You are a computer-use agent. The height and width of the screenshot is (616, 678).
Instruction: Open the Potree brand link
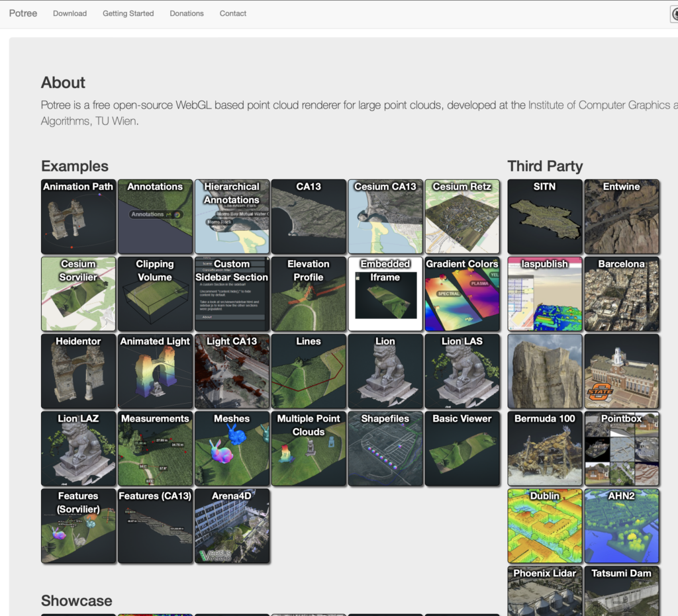23,13
